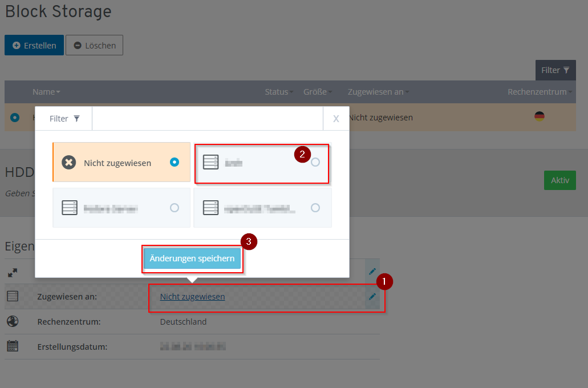Click the server icon in the bottom-right card
Image resolution: width=588 pixels, height=388 pixels.
pyautogui.click(x=210, y=208)
